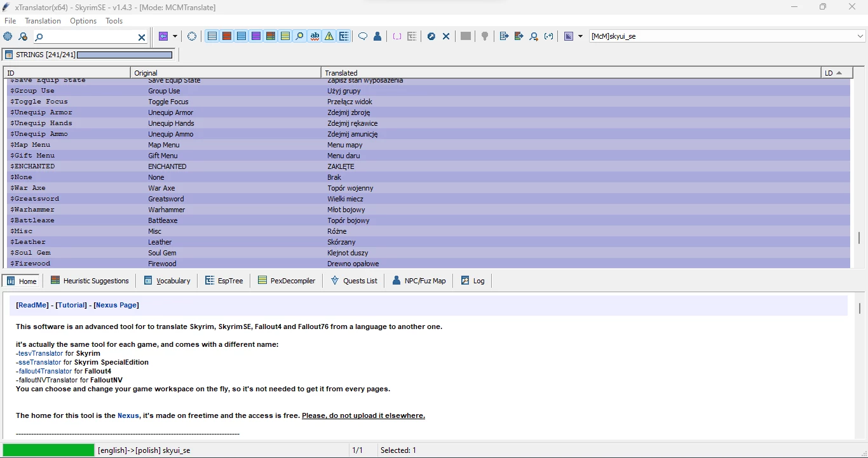Image resolution: width=868 pixels, height=458 pixels.
Task: Click the colored-rows-with-arrow export icon
Action: coord(519,36)
